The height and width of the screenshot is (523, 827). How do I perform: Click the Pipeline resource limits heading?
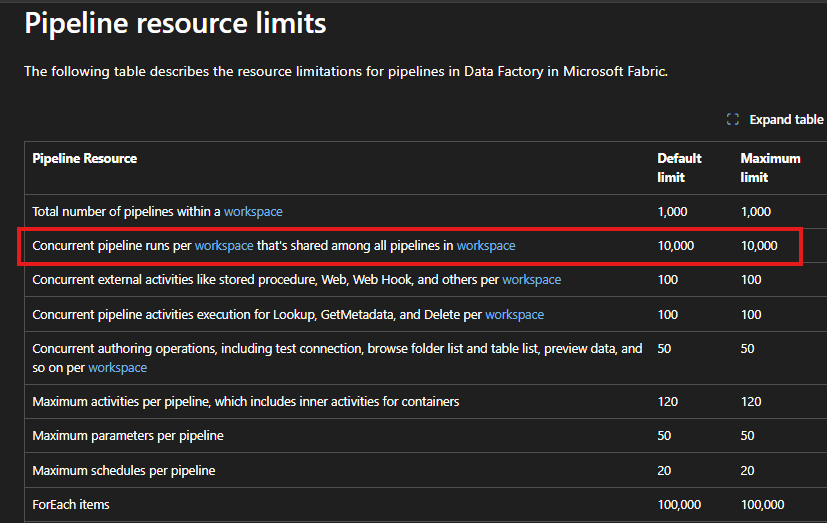click(x=175, y=23)
